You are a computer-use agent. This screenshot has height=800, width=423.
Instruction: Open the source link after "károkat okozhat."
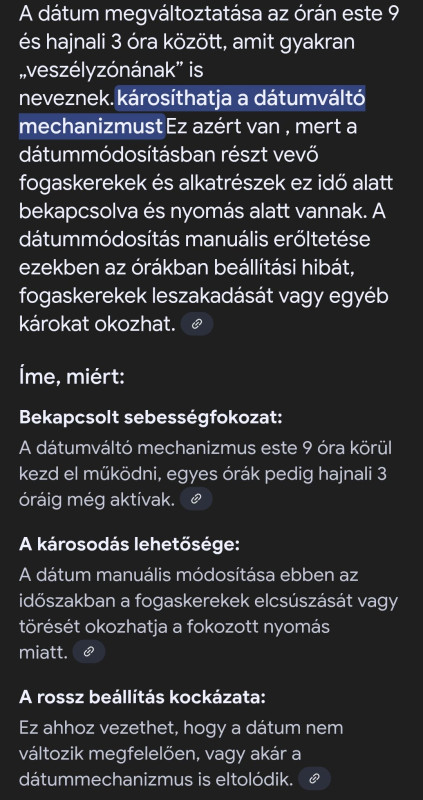pyautogui.click(x=197, y=323)
